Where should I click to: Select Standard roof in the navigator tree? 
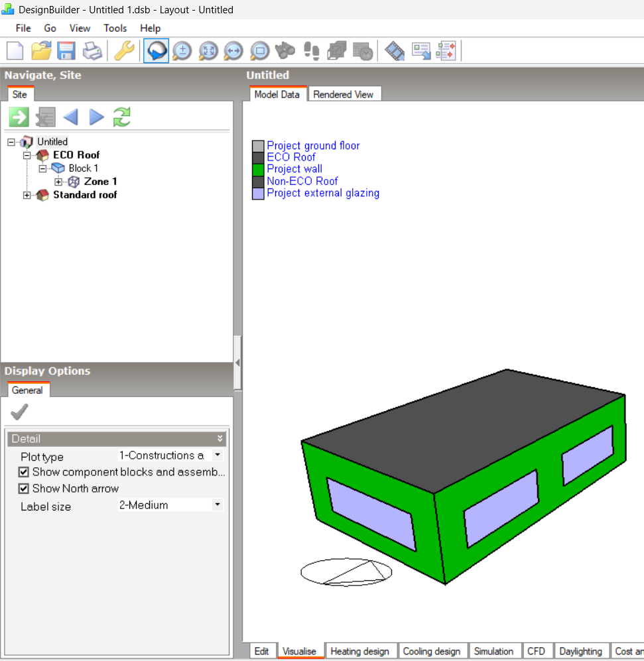[85, 195]
